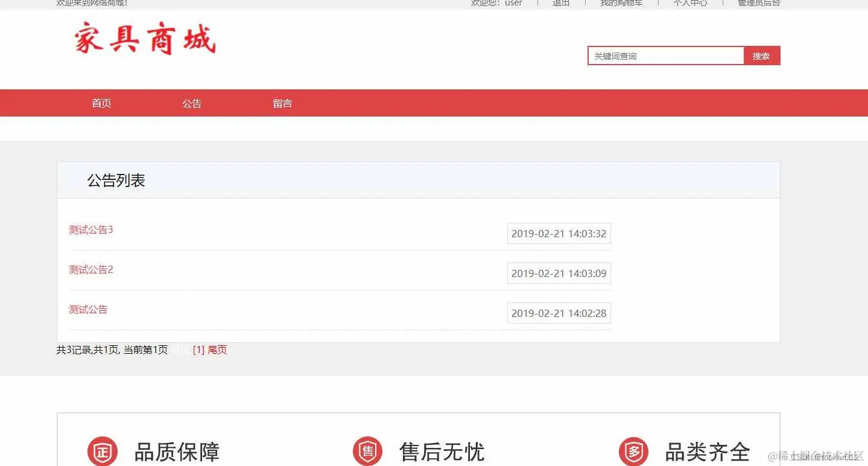Click the 品质保障 title text

[x=177, y=452]
